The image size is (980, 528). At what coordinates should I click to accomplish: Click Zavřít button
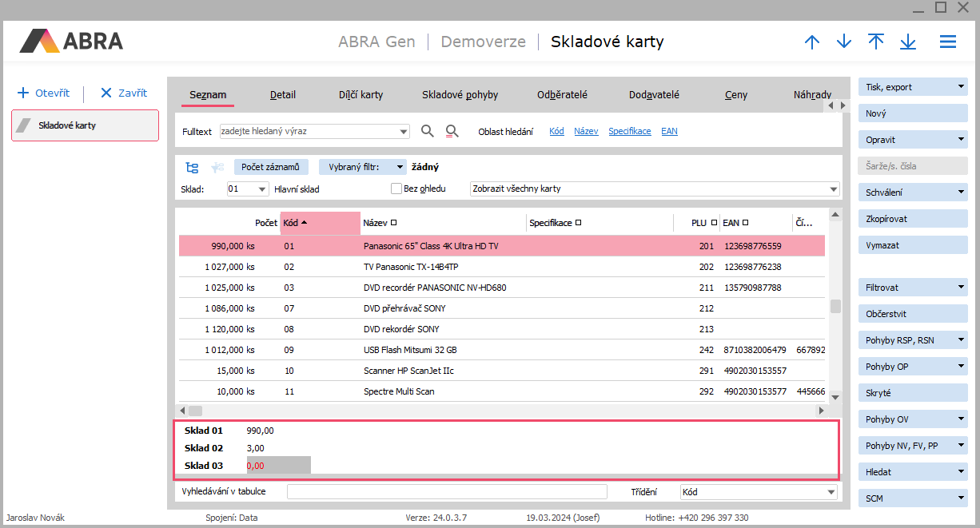click(124, 93)
